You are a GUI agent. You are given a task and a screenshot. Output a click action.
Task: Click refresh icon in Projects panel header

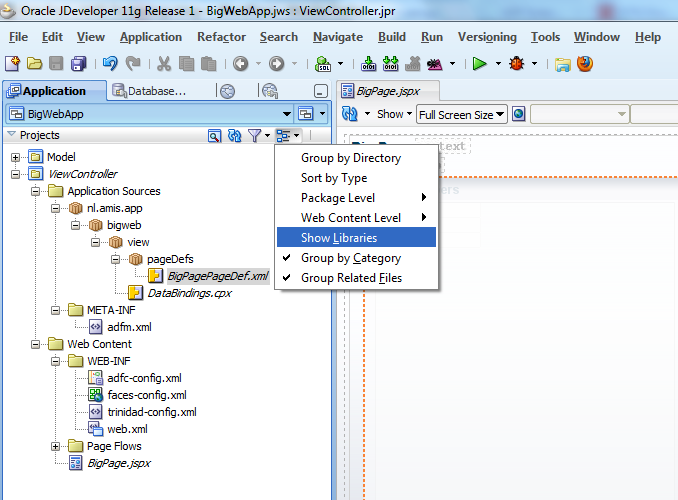234,135
